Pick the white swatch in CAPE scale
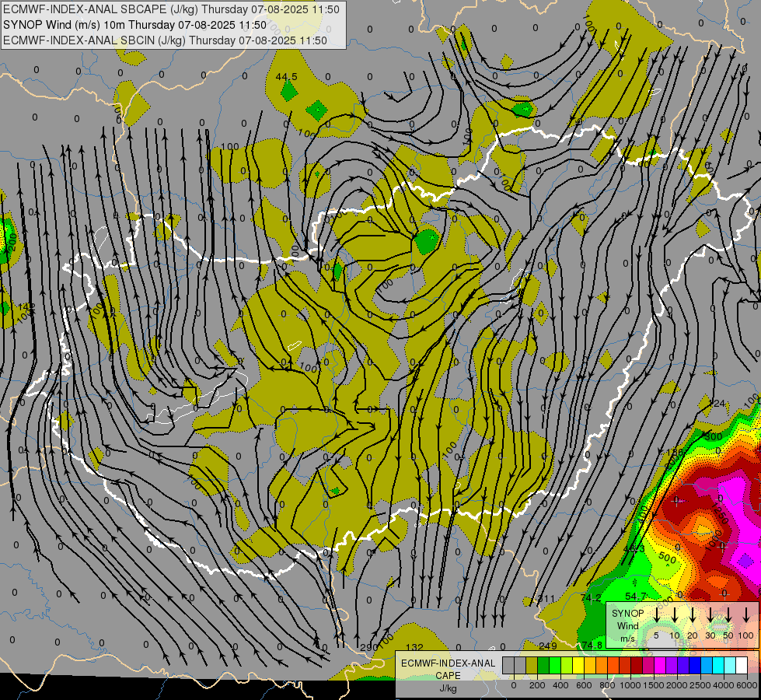The width and height of the screenshot is (761, 700). (742, 665)
